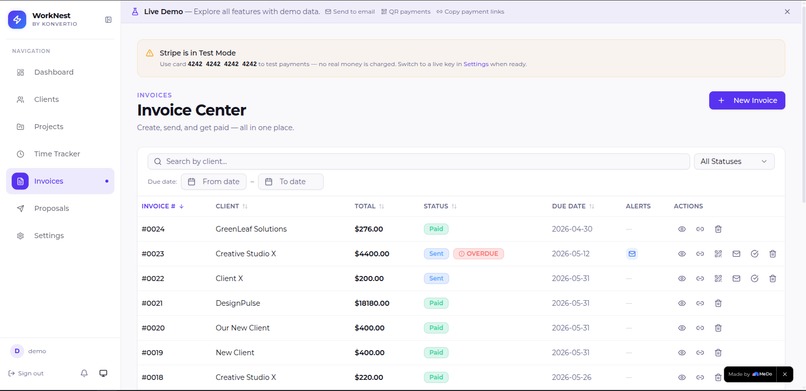The height and width of the screenshot is (391, 806).
Task: Close the Made by MeDo badge
Action: pos(784,374)
